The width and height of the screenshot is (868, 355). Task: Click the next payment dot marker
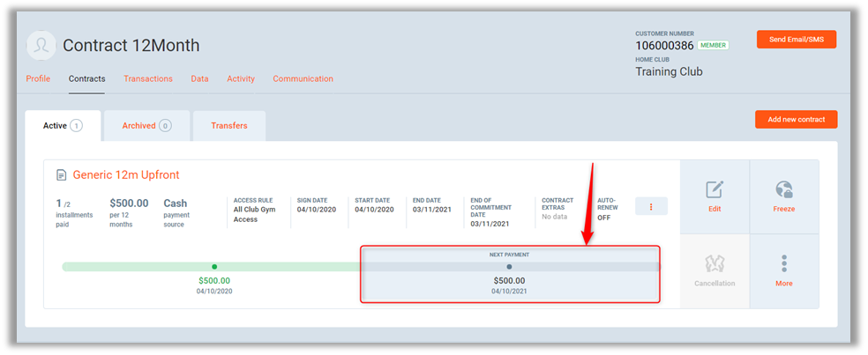coord(509,266)
